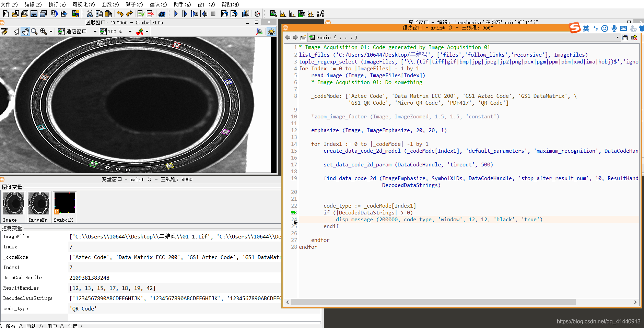Image resolution: width=644 pixels, height=328 pixels.
Task: Open the zoom-in options dropdown arrow
Action: [51, 32]
